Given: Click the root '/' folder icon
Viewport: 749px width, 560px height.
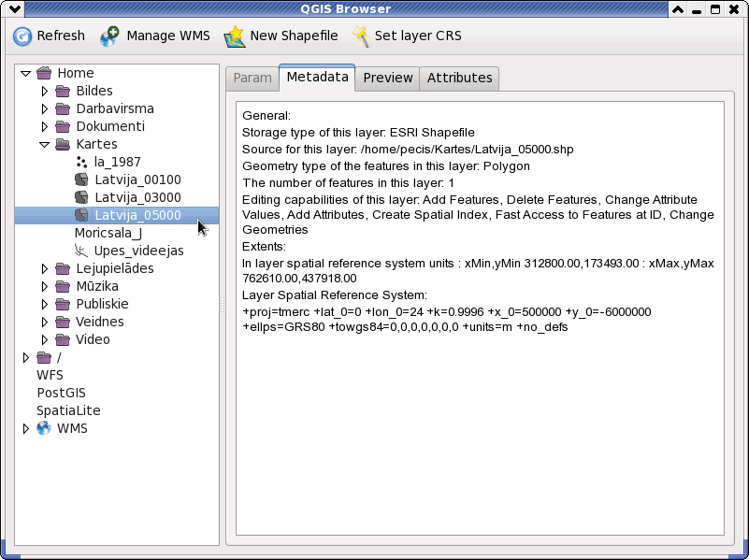Looking at the screenshot, I should pos(44,357).
